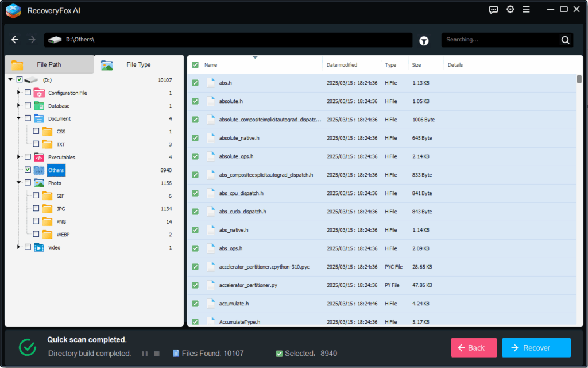Viewport: 588px width, 368px height.
Task: Click the Database folder icon
Action: point(39,106)
